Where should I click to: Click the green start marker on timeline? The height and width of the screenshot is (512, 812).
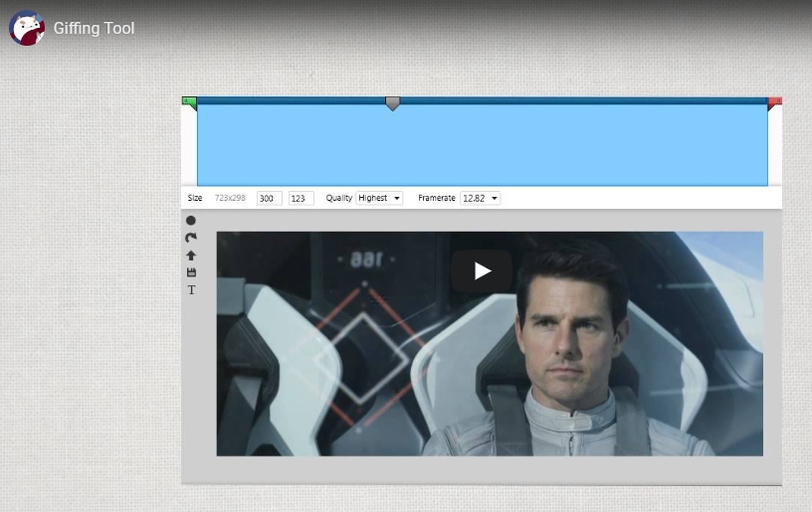pyautogui.click(x=189, y=102)
